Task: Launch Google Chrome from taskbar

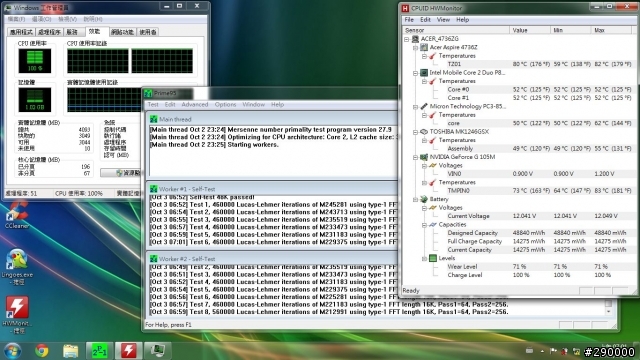Action: [42, 351]
